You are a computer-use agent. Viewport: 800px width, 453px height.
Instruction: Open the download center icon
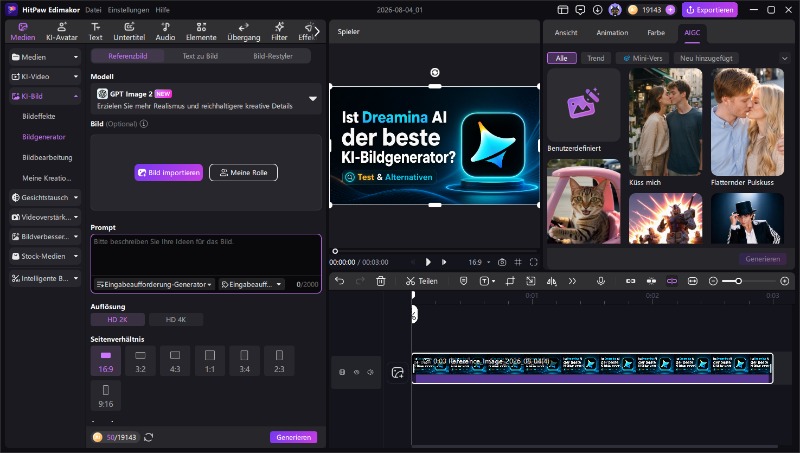coord(597,10)
